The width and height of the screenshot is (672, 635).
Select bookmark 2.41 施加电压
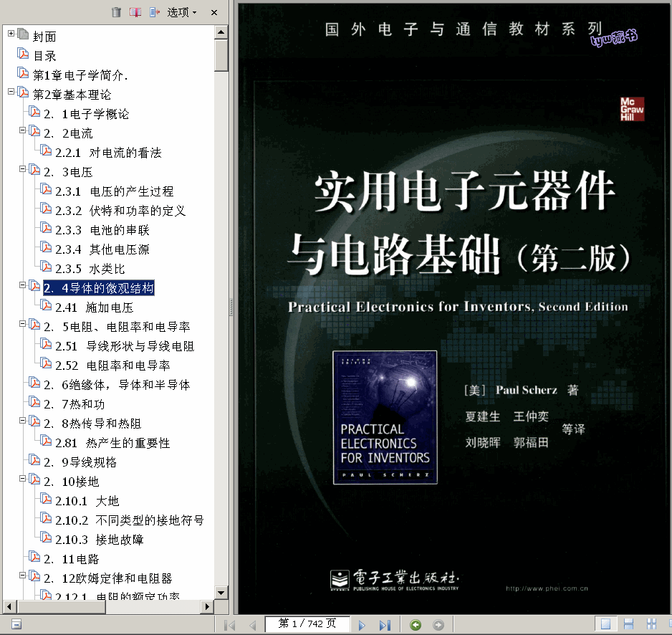click(x=95, y=307)
